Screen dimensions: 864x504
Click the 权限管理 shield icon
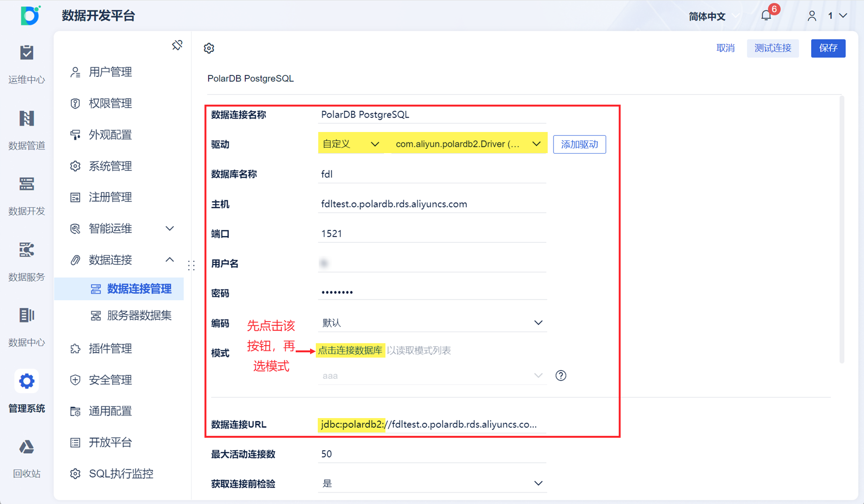tap(75, 103)
